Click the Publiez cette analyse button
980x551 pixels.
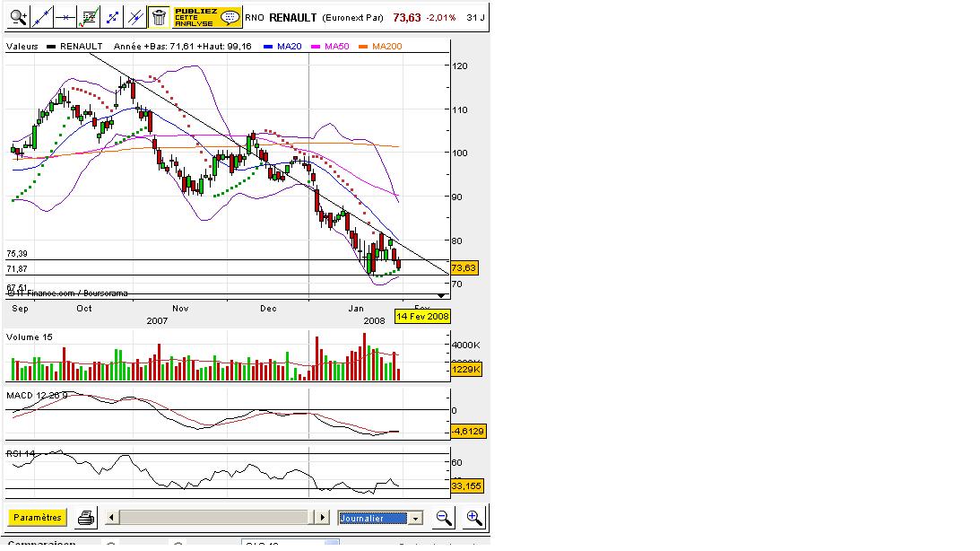(x=207, y=18)
